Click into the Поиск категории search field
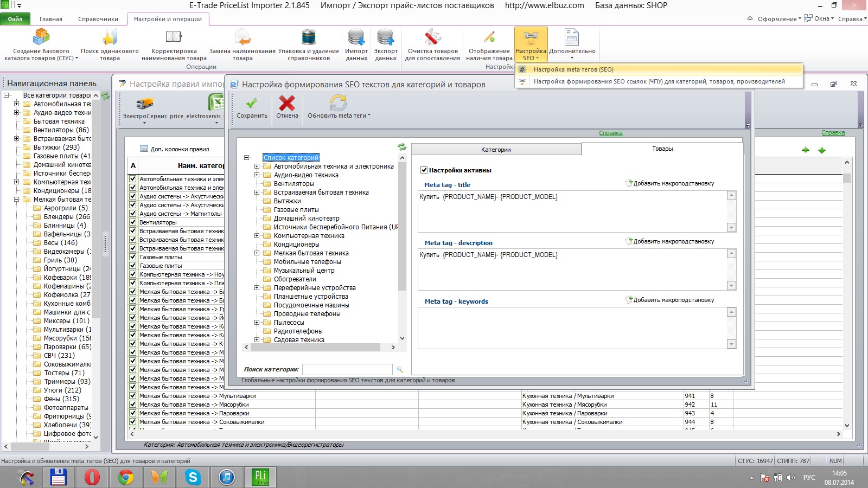This screenshot has width=868, height=488. click(347, 369)
